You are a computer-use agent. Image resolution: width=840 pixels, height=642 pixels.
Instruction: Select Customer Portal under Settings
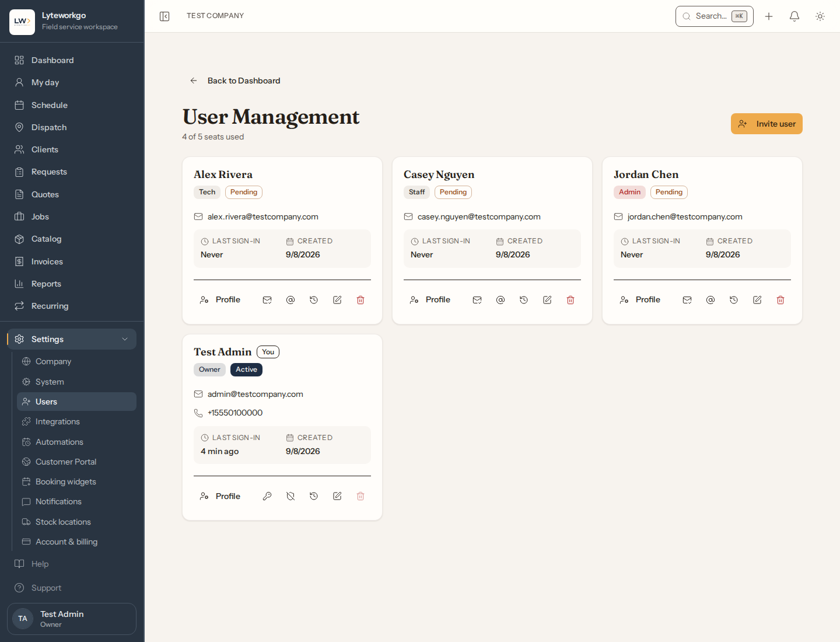tap(76, 462)
